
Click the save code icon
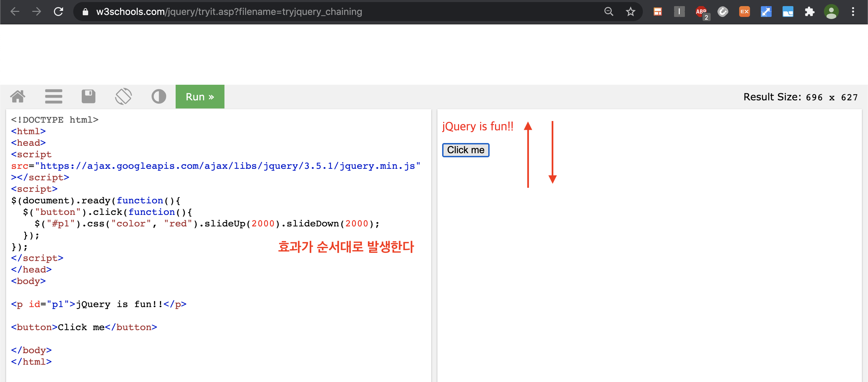click(x=88, y=97)
